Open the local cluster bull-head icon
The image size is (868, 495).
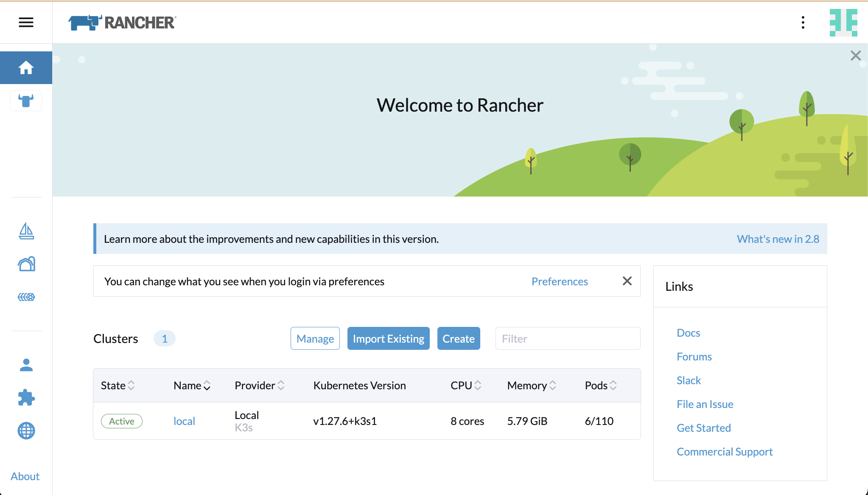(x=26, y=101)
